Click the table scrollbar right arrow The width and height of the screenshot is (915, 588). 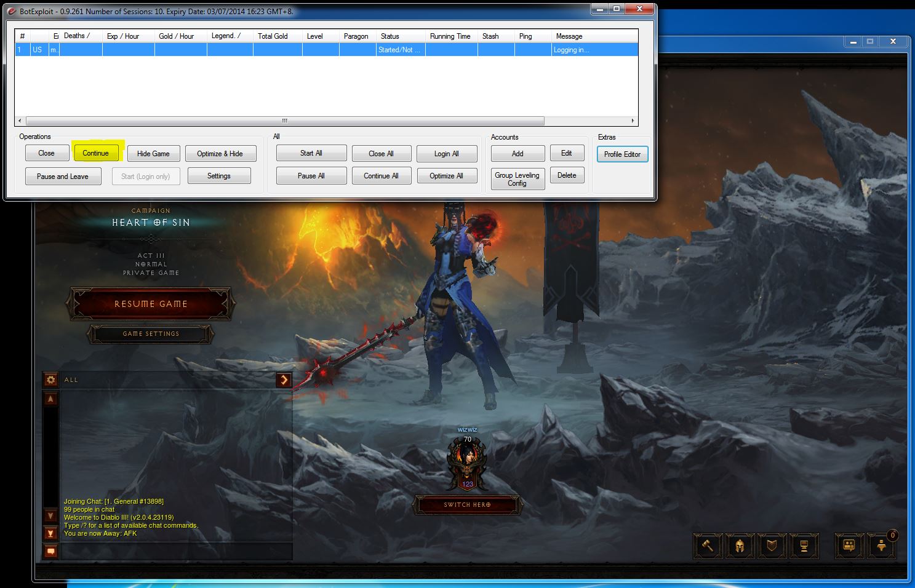(x=633, y=121)
